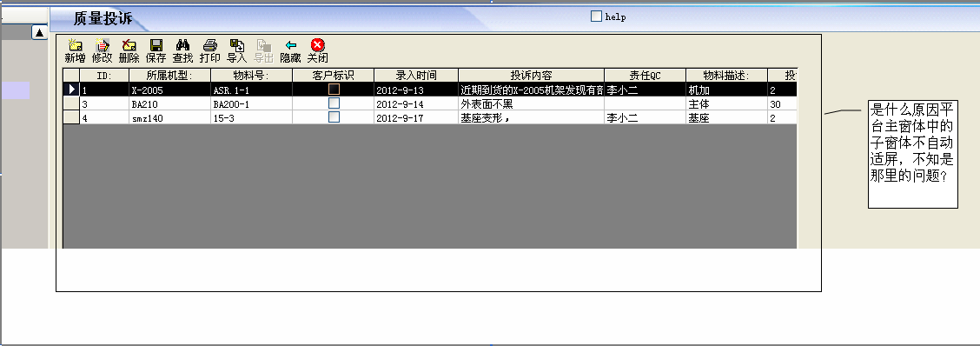Click the 保存 (Save) floppy icon
980x346 pixels.
pyautogui.click(x=156, y=45)
